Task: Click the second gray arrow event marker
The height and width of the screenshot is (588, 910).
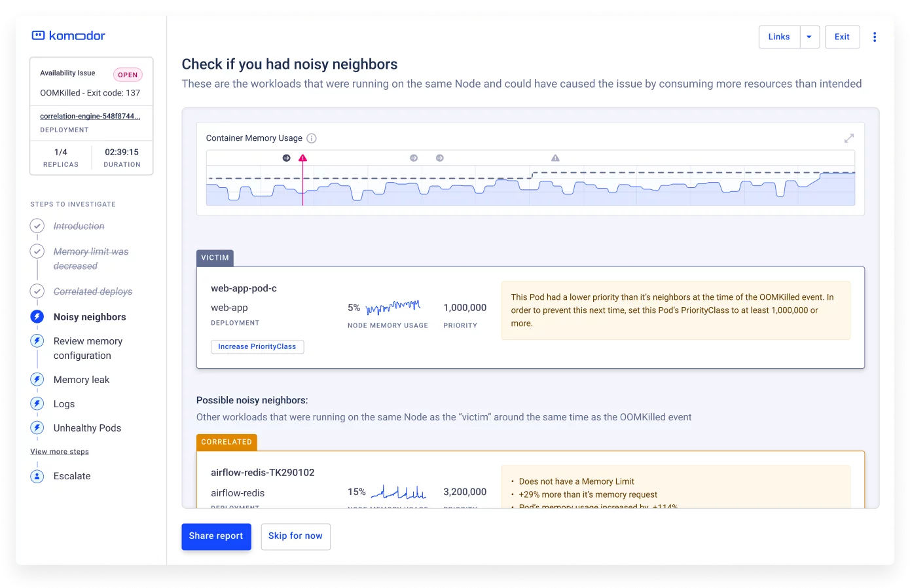Action: 440,158
